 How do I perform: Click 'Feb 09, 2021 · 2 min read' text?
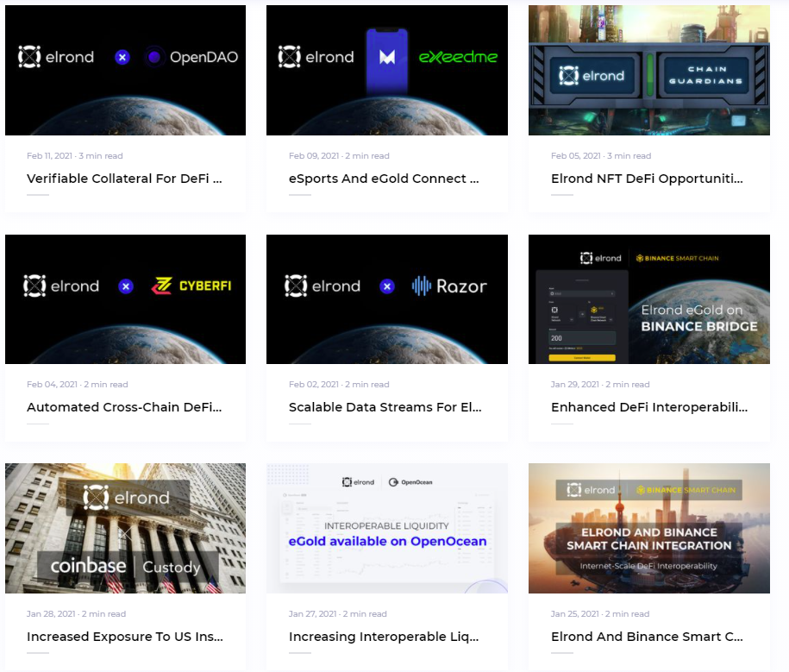(339, 156)
